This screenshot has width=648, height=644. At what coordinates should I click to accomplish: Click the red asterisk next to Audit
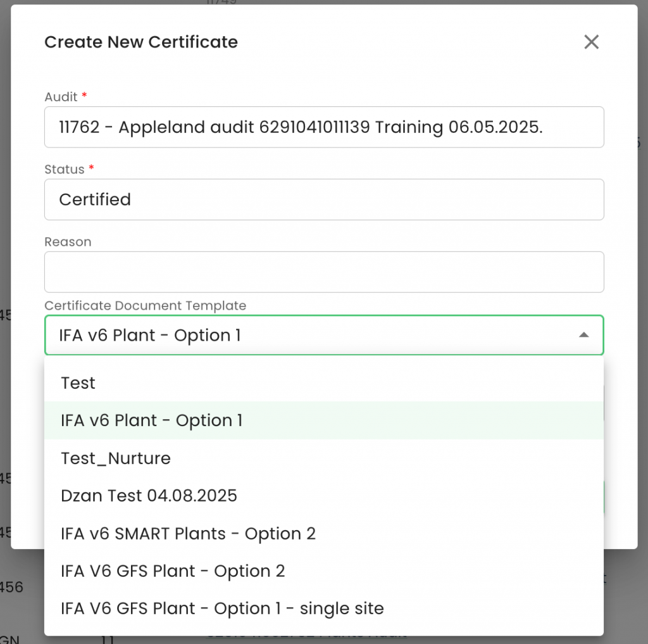84,96
